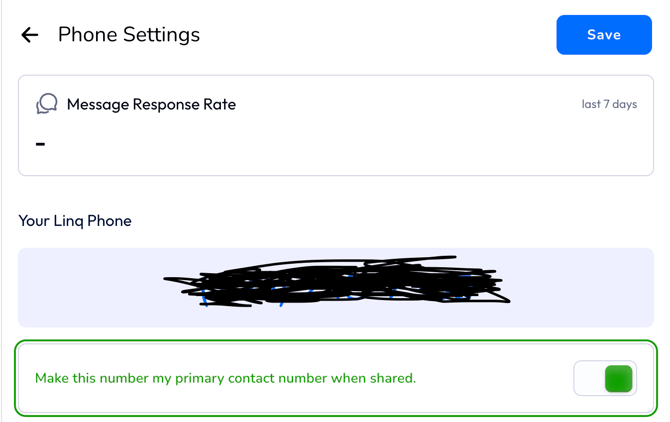The width and height of the screenshot is (670, 422).
Task: Click the chat bubbles response rate icon
Action: [x=46, y=104]
